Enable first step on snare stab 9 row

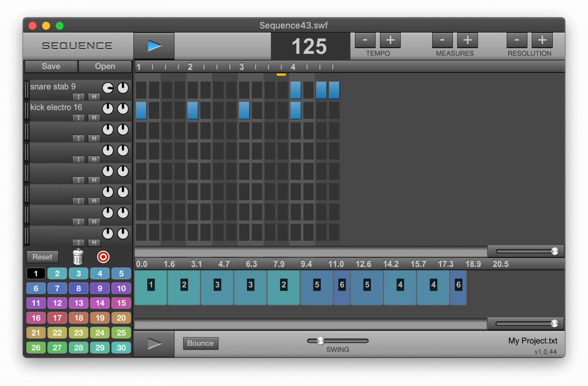pos(141,90)
